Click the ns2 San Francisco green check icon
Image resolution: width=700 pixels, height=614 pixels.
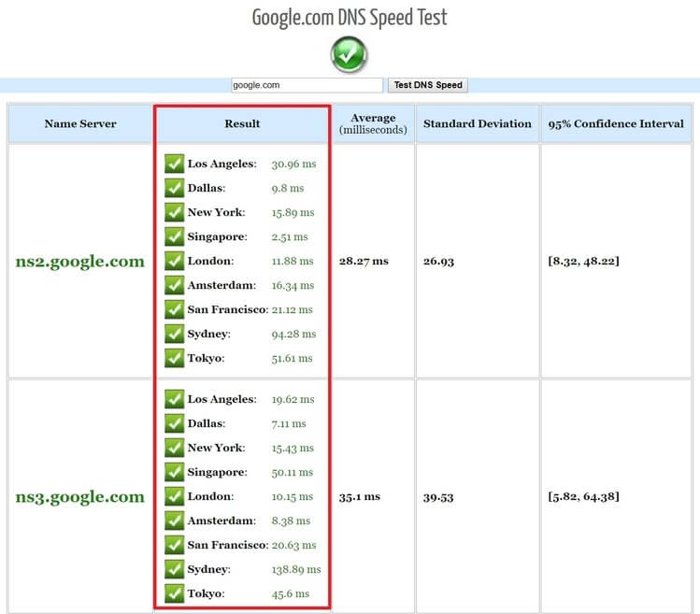pos(174,309)
